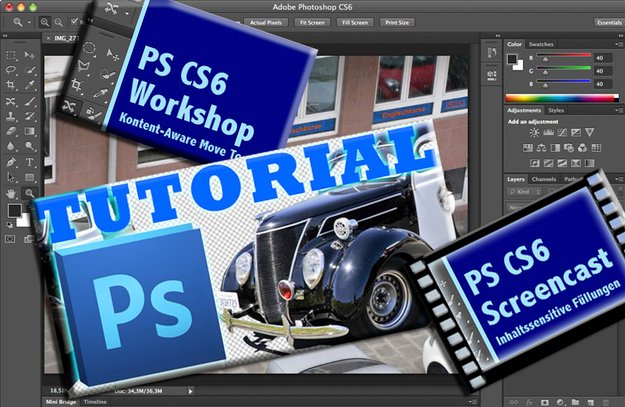Add a Color Lookup adjustment
This screenshot has width=625, height=407.
[x=596, y=148]
